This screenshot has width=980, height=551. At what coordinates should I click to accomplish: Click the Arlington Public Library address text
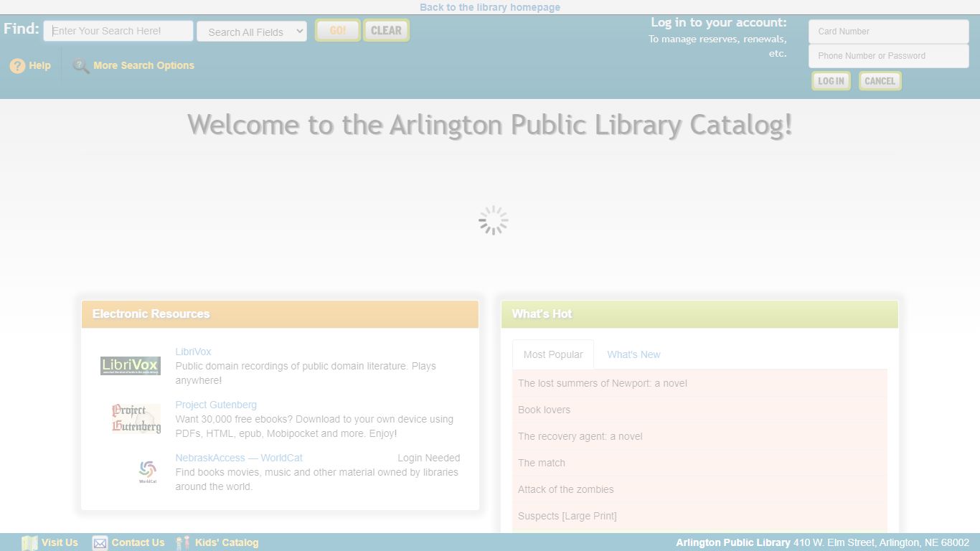(x=822, y=542)
